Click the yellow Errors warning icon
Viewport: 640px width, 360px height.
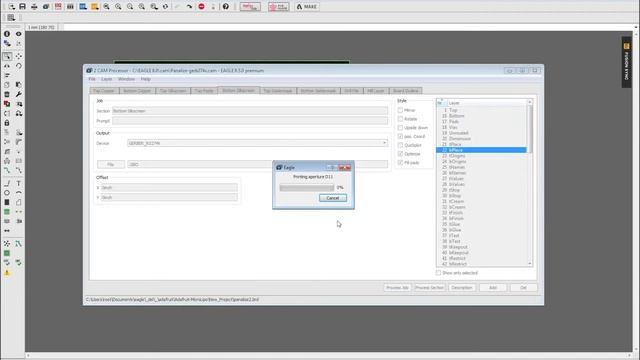(7, 273)
